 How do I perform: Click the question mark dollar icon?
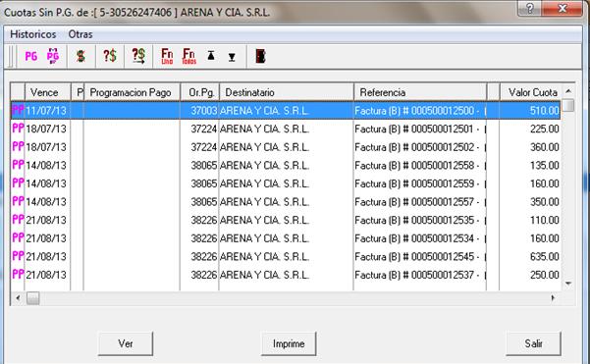[x=110, y=56]
